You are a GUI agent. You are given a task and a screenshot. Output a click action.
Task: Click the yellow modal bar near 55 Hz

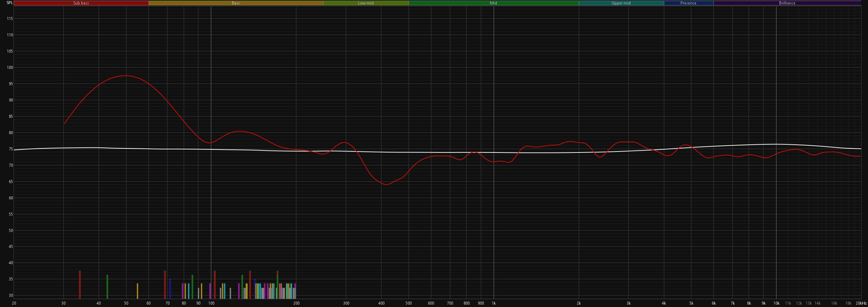click(x=137, y=291)
